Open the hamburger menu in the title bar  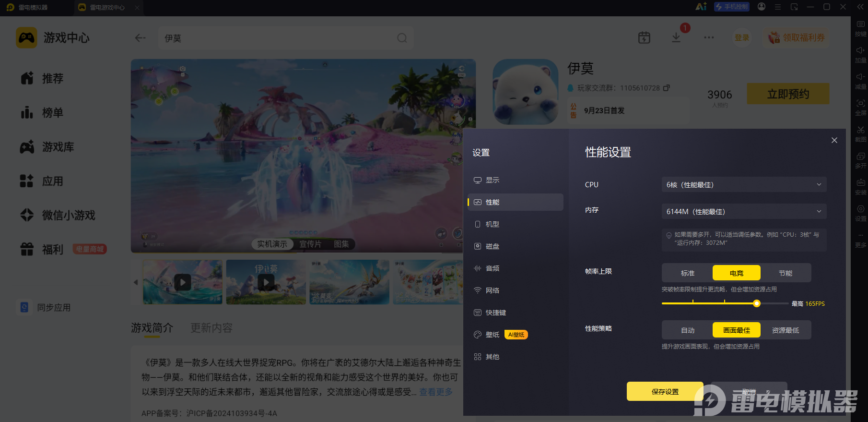(x=778, y=7)
